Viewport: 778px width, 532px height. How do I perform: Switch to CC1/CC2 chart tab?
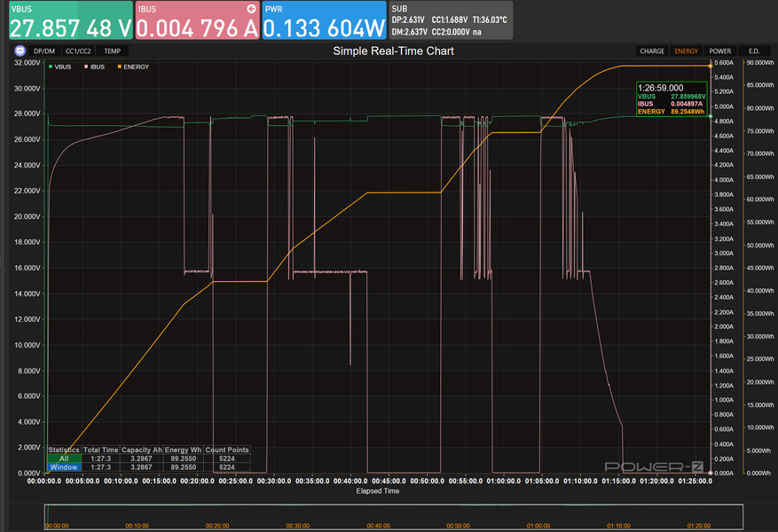[79, 51]
